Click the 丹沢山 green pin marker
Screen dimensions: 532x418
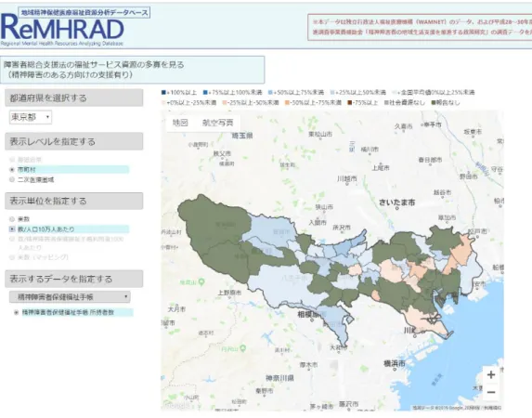coord(242,348)
